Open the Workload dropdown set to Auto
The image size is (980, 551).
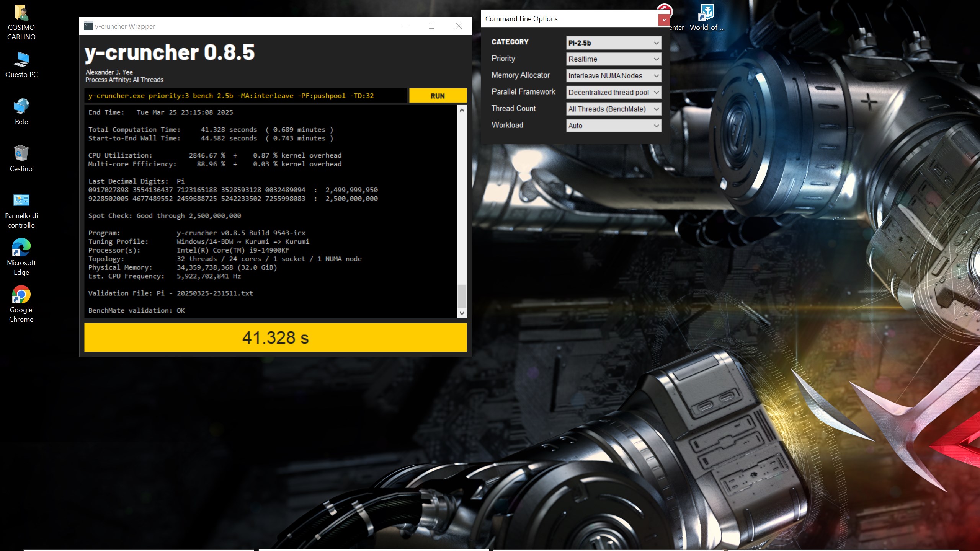[614, 126]
